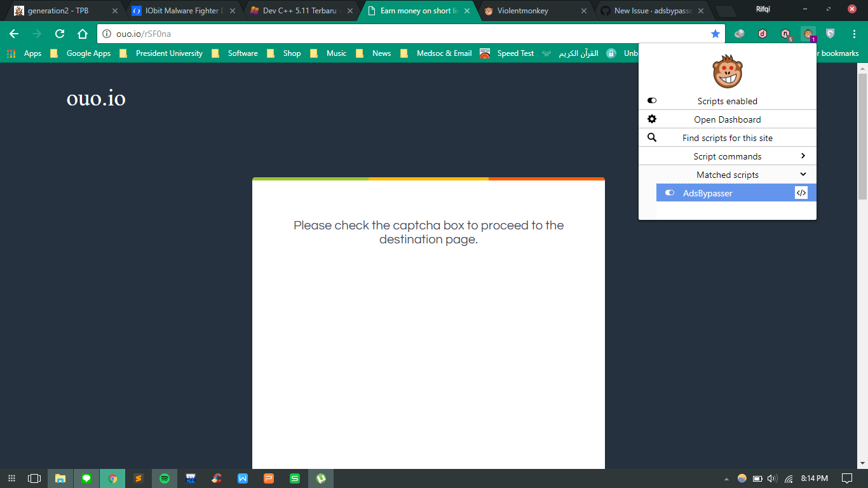Disable the AdsBypasser script toggle
The height and width of the screenshot is (488, 868).
(x=670, y=193)
